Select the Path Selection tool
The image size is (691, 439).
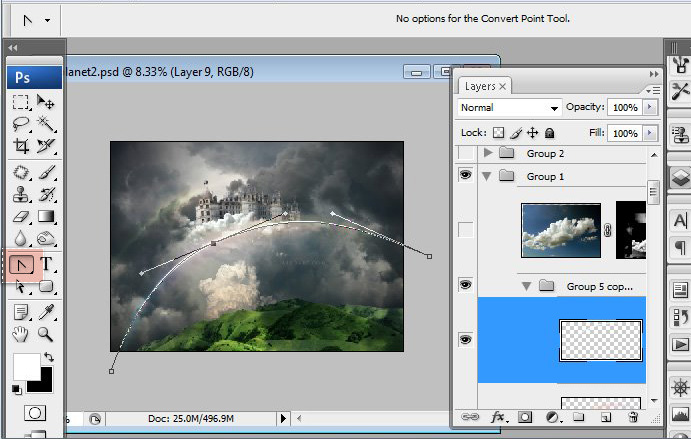[20, 286]
